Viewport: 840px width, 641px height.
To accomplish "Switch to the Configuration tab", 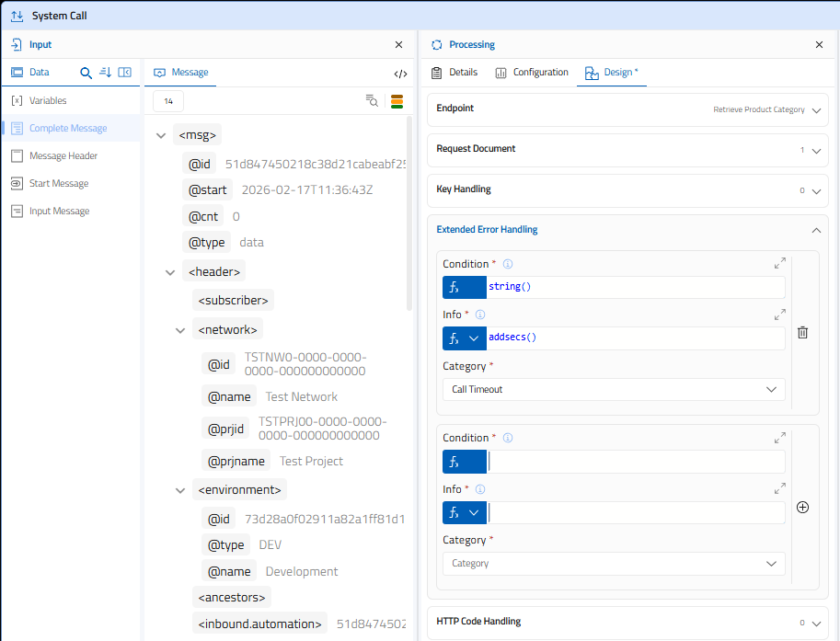I will coord(532,73).
